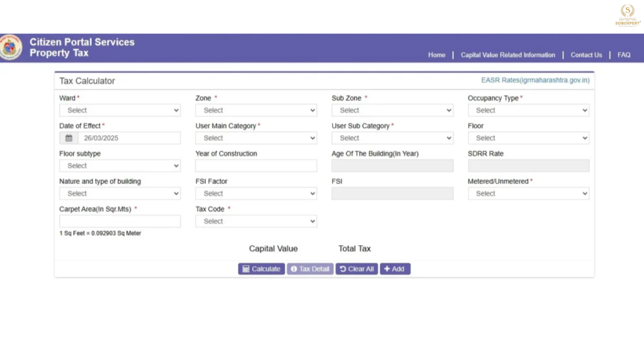
Task: Focus the Year of Construction input field
Action: [257, 165]
